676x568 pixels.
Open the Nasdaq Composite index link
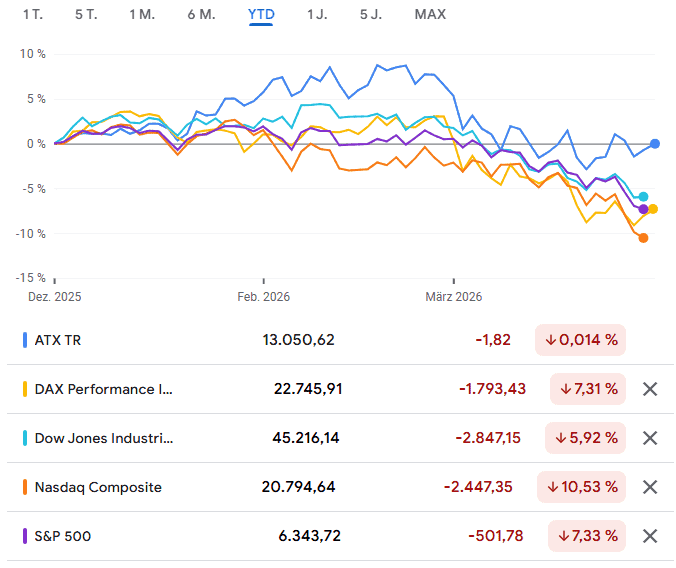(98, 487)
